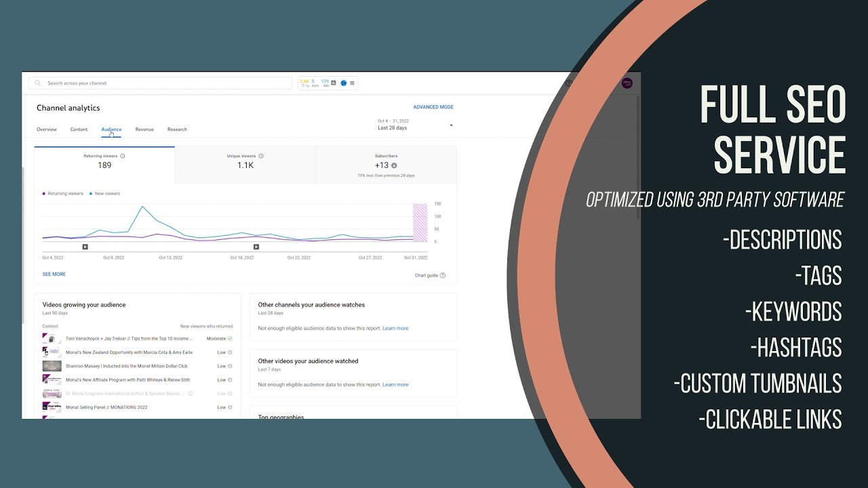Image resolution: width=868 pixels, height=488 pixels.
Task: Click SEE MORE below the chart
Action: (54, 274)
